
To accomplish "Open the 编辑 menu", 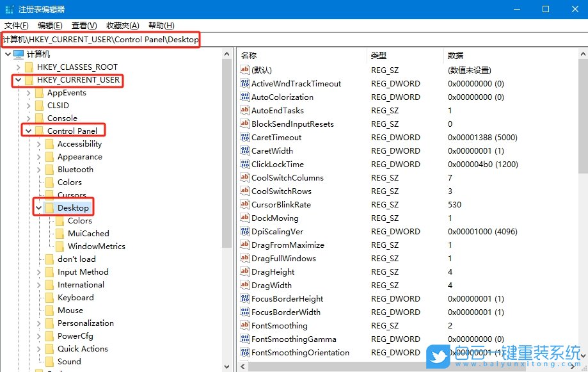I will (x=49, y=24).
